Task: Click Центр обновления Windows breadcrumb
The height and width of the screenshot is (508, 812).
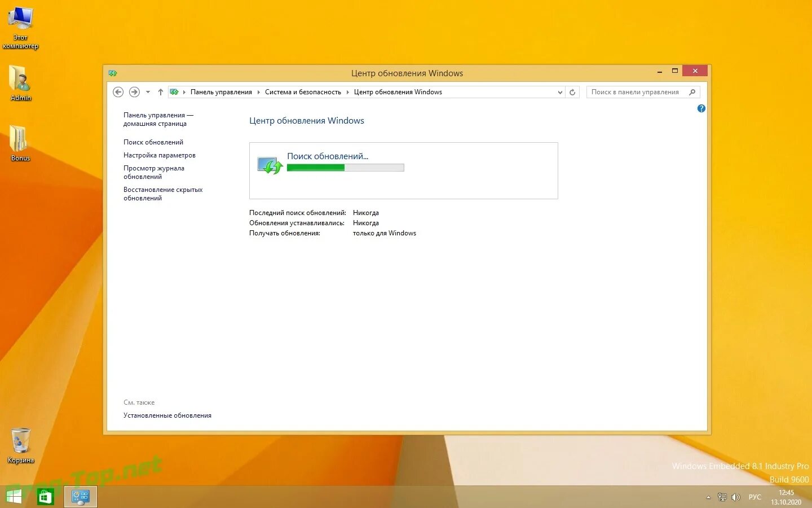Action: (x=398, y=92)
